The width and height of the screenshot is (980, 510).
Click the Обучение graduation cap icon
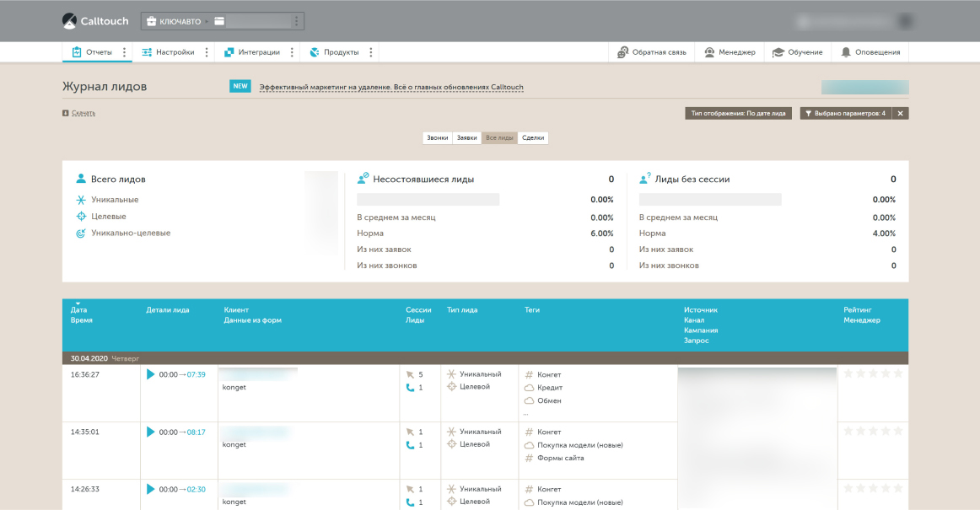coord(778,52)
